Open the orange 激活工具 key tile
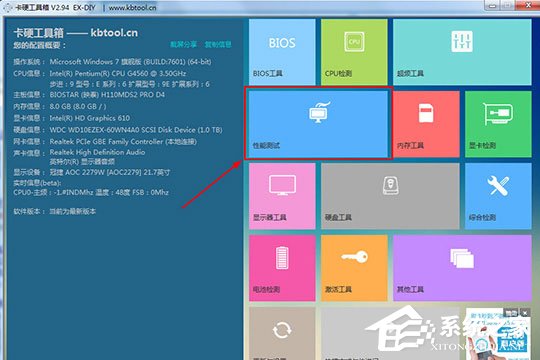This screenshot has height=360, width=540. tap(354, 268)
